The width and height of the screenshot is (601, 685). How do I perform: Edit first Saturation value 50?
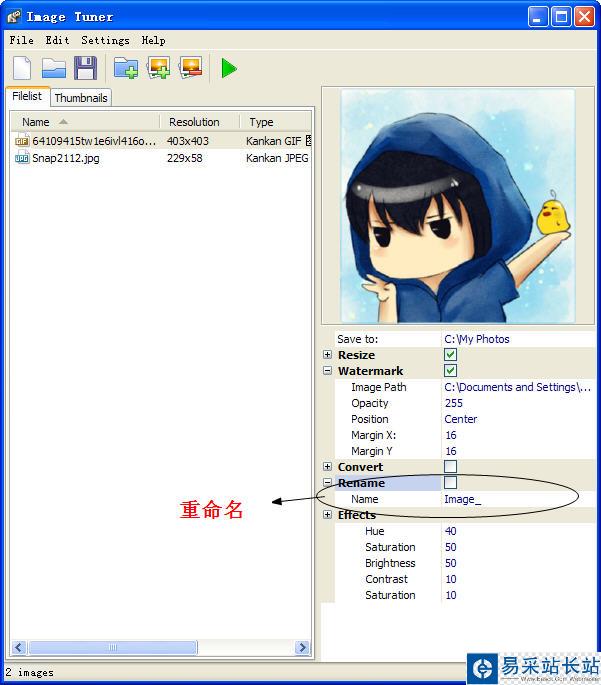(518, 547)
